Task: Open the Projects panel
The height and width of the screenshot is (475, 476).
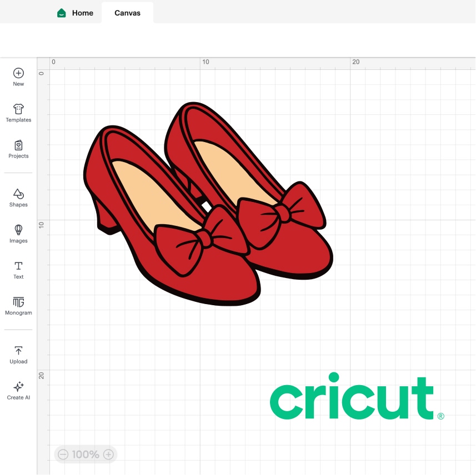Action: [x=18, y=145]
